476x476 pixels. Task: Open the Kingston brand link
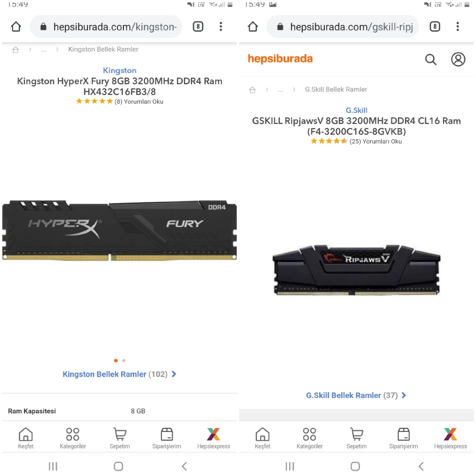pos(119,71)
